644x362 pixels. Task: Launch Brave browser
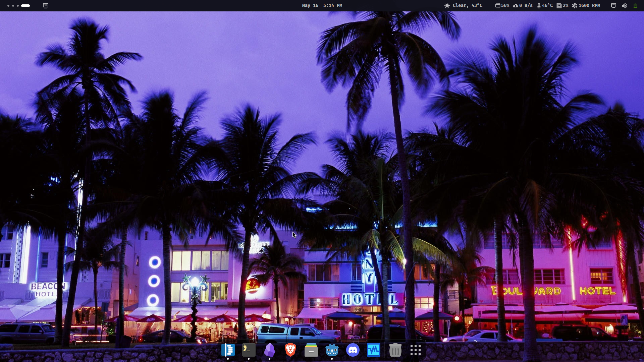pyautogui.click(x=290, y=350)
